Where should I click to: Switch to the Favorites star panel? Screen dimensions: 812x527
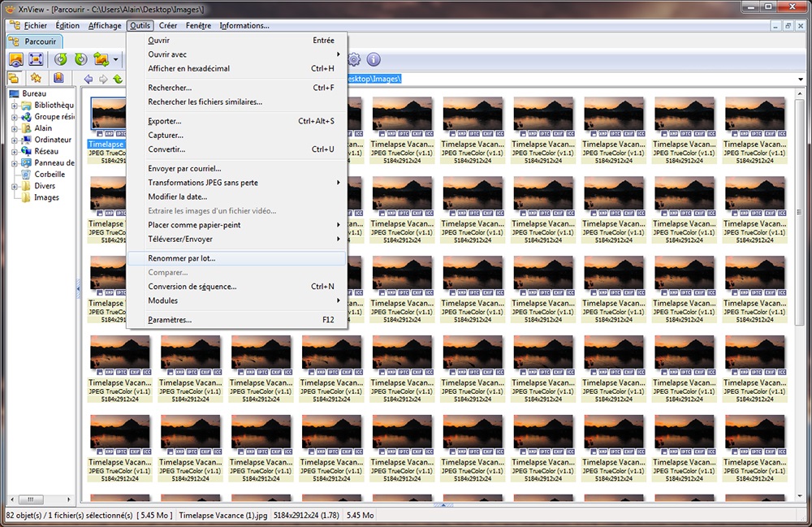coord(36,79)
